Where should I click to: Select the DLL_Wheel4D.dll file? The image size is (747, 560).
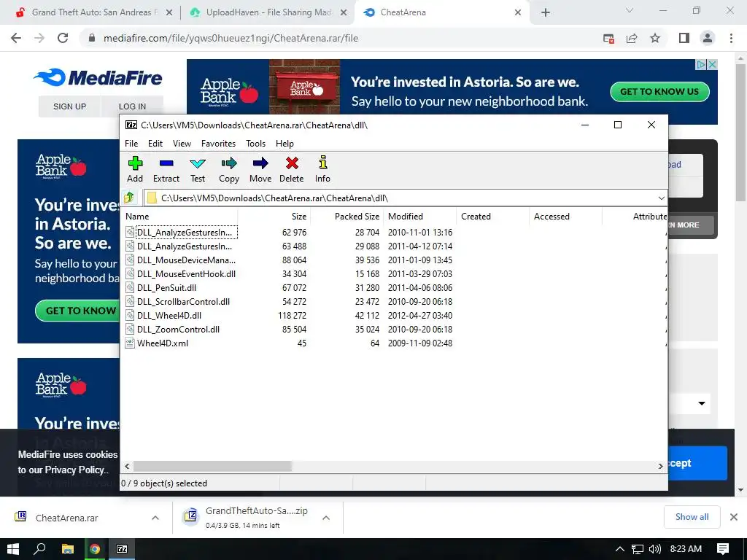coord(169,315)
